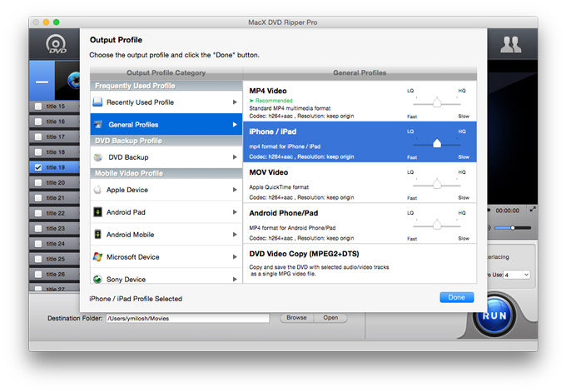
Task: Check the title 22 checkbox
Action: 38,213
